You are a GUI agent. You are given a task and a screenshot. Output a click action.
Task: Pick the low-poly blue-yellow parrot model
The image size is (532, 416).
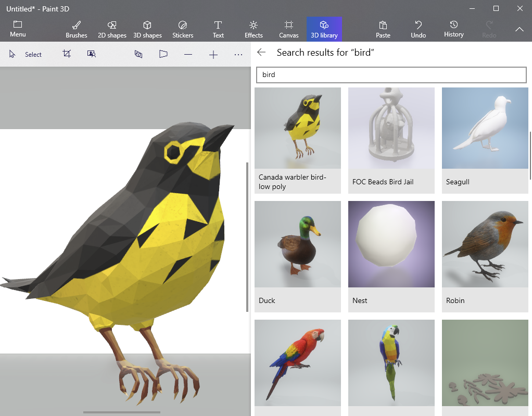click(x=391, y=363)
